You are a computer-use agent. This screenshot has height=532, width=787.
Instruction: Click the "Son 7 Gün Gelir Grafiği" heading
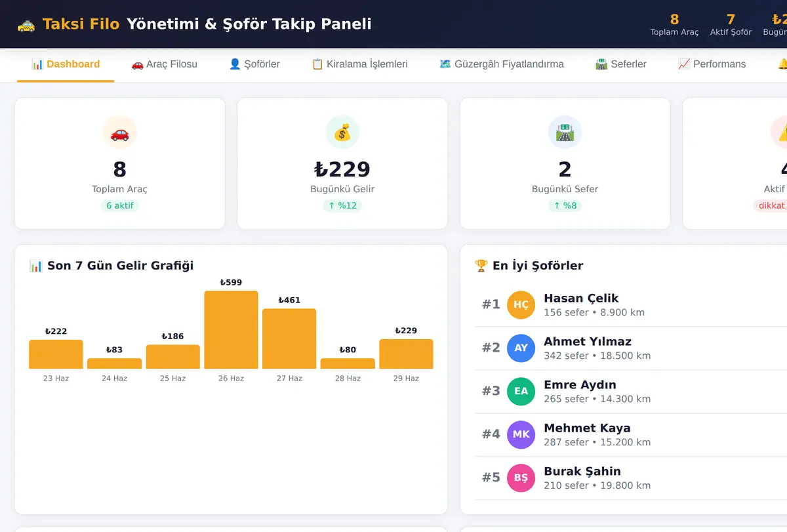[x=121, y=266]
